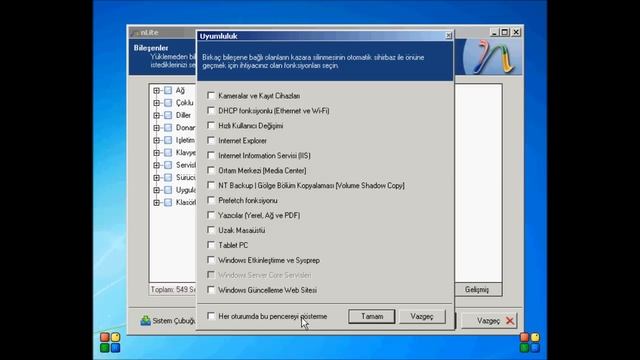The height and width of the screenshot is (360, 640).
Task: Click the Sistem Çubuğu tray icon
Action: (x=145, y=321)
